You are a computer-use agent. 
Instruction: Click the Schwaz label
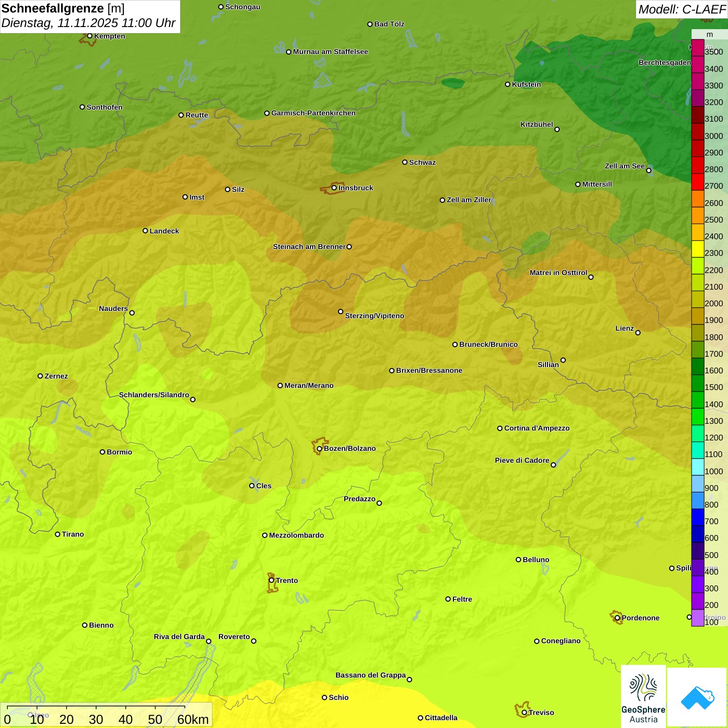coord(423,162)
